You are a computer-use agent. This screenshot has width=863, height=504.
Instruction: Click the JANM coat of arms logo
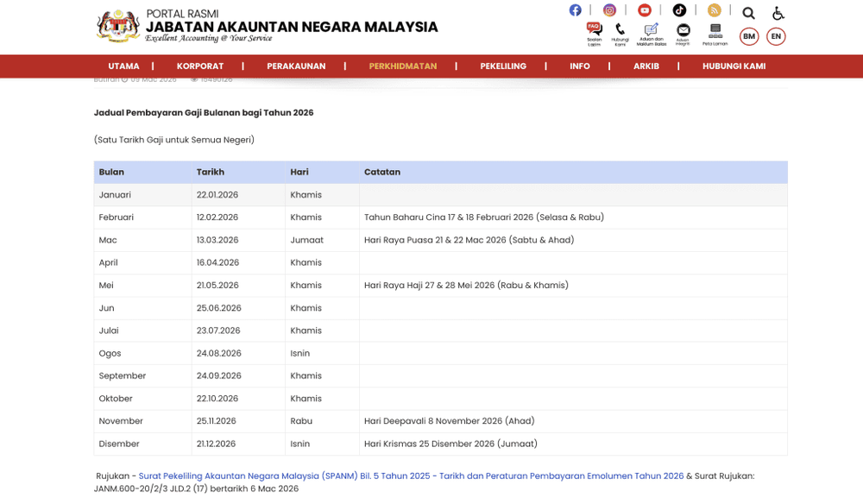pyautogui.click(x=113, y=26)
